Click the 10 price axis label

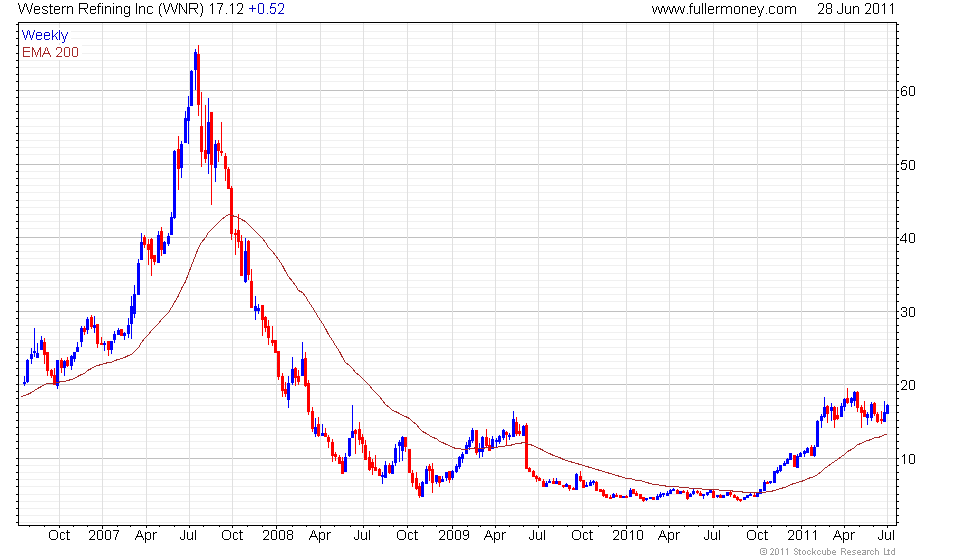pyautogui.click(x=908, y=459)
